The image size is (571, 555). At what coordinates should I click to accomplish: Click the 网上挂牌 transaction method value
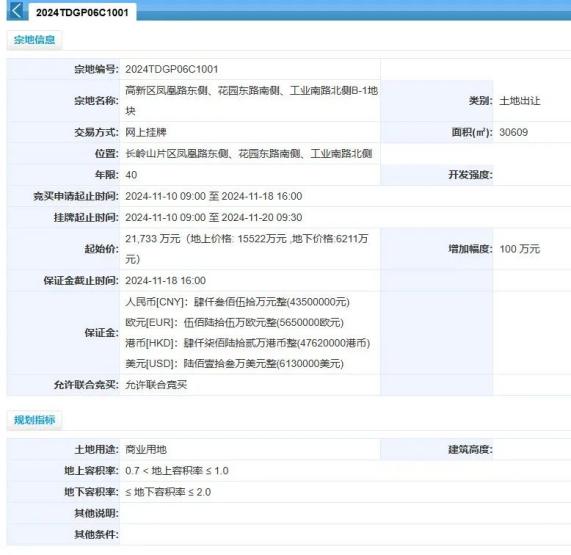pos(146,132)
